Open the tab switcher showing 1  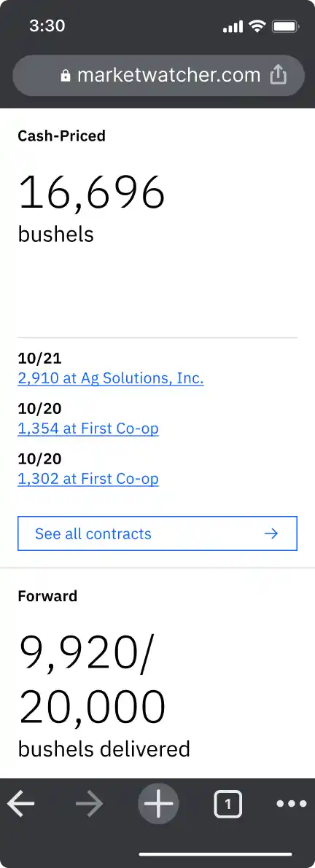[227, 803]
